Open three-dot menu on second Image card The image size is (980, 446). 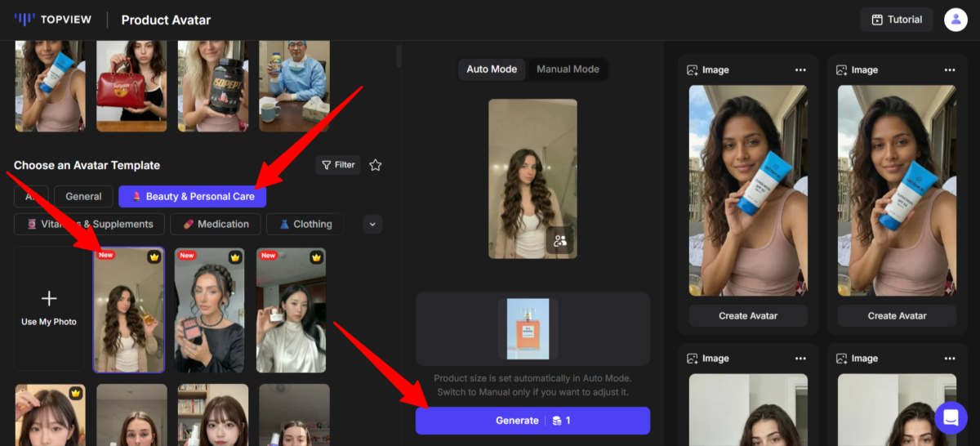coord(949,70)
